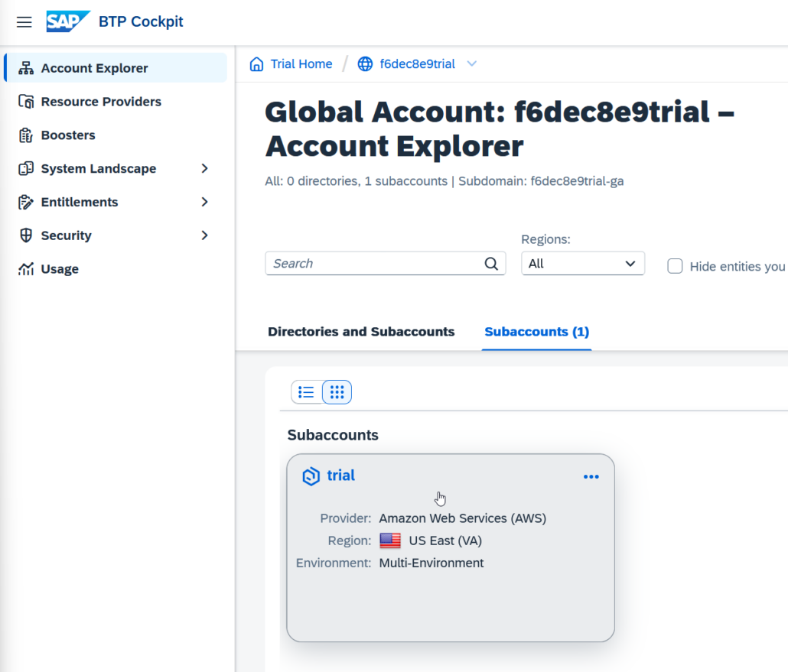
Task: Click the Trial Home house icon
Action: point(257,63)
